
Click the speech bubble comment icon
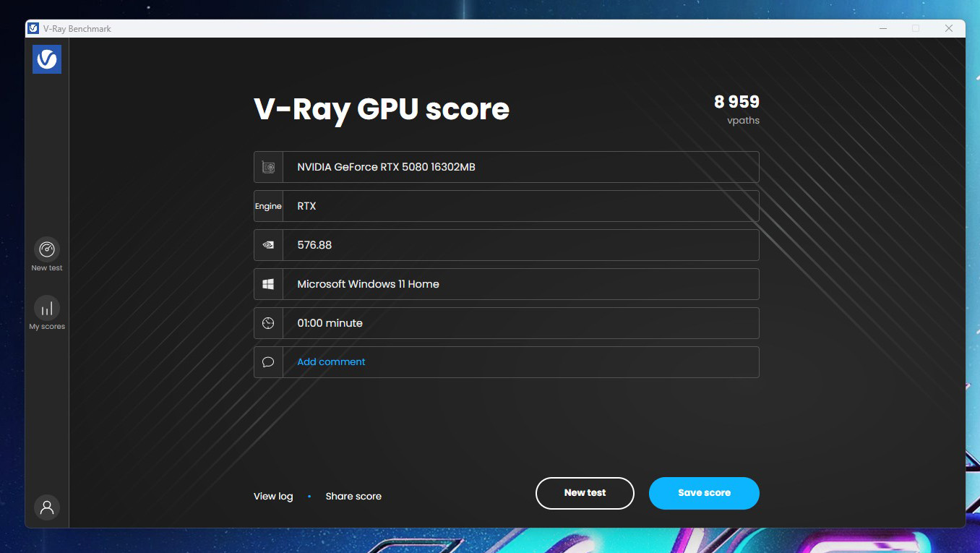tap(268, 362)
